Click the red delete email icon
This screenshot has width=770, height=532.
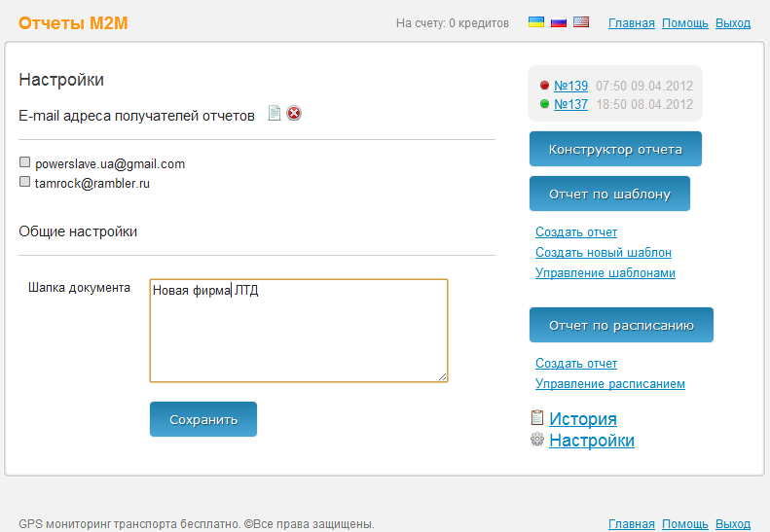click(x=294, y=113)
